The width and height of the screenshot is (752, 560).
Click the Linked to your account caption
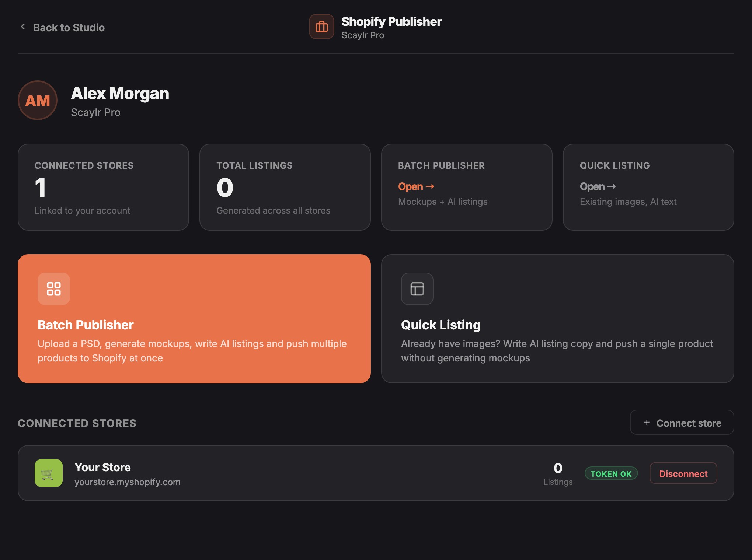click(83, 210)
